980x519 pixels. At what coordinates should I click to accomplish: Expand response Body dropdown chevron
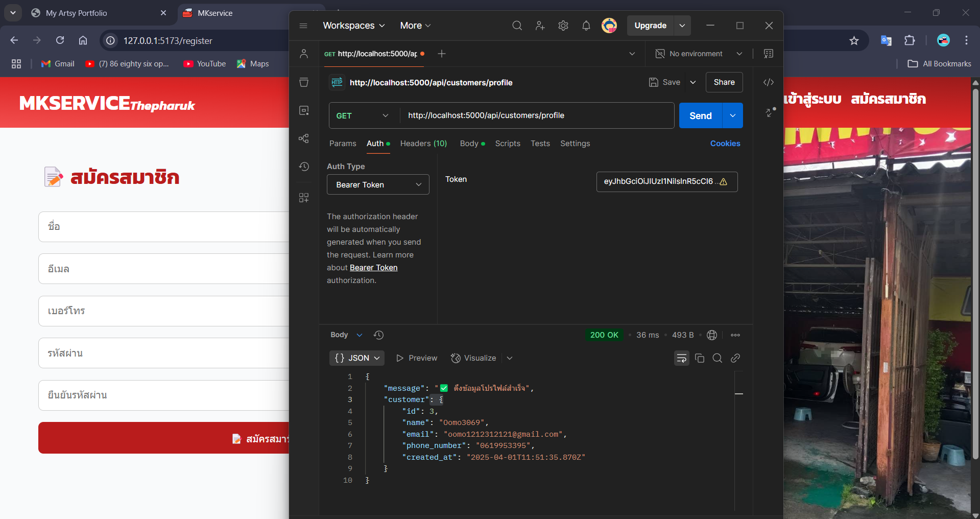360,335
